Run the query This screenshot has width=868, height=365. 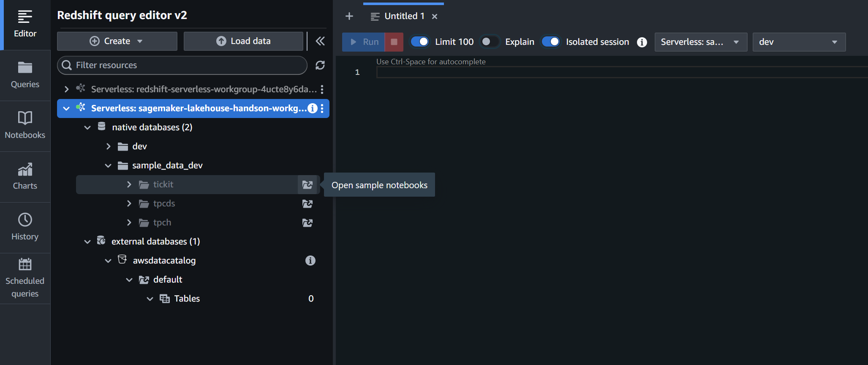tap(364, 42)
